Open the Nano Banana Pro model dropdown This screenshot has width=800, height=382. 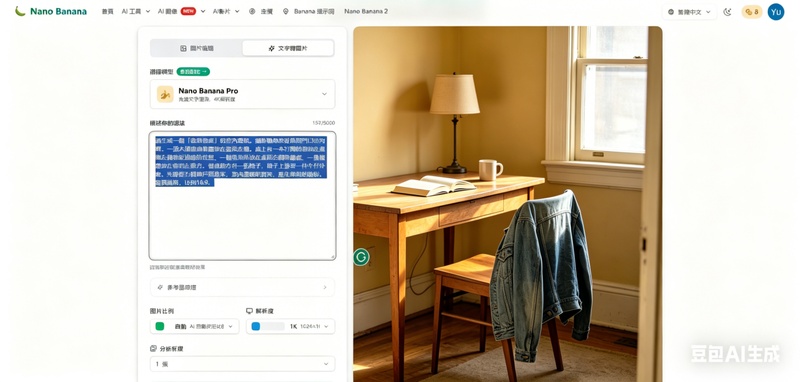click(x=242, y=94)
